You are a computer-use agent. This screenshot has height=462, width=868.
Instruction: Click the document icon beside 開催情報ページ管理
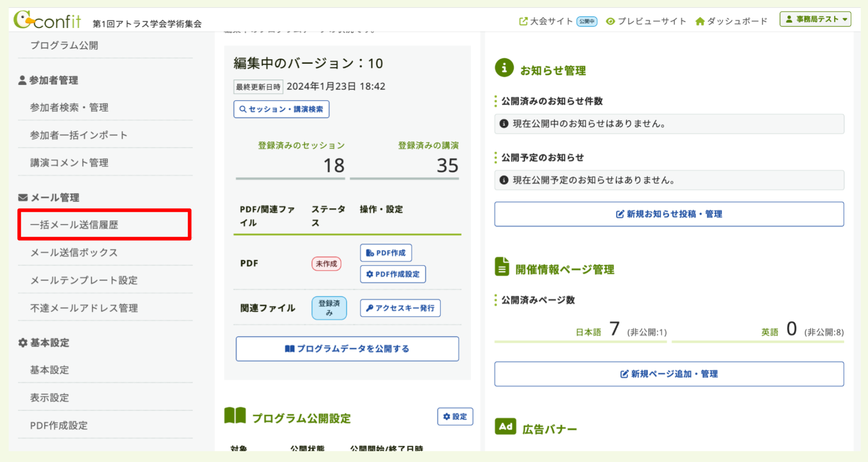502,267
